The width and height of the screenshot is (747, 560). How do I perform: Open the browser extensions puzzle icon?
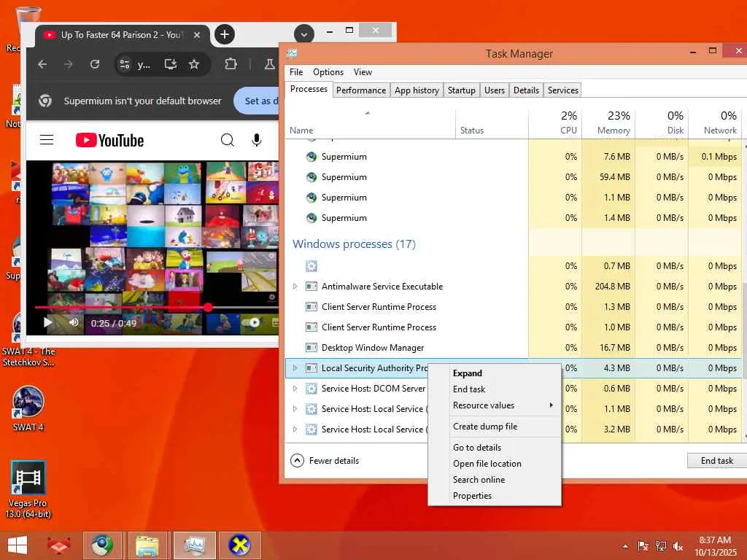pos(231,64)
